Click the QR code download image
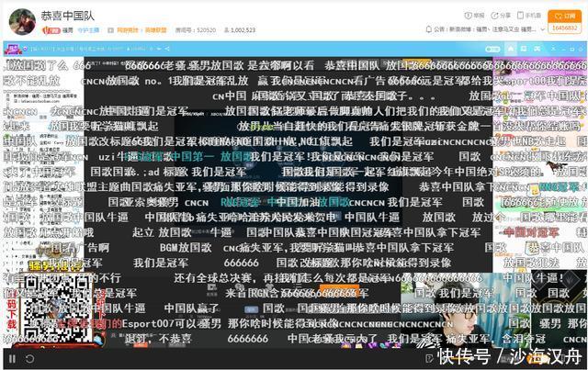This screenshot has height=370, width=588. tap(55, 308)
